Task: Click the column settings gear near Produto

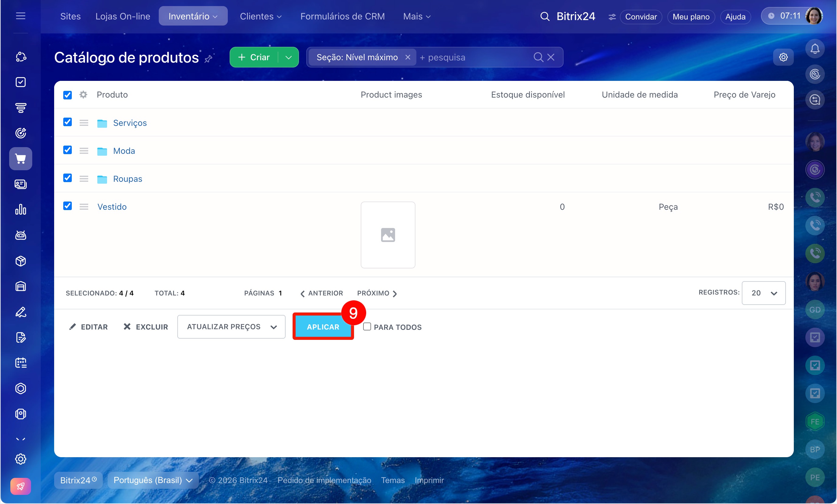Action: (x=83, y=95)
